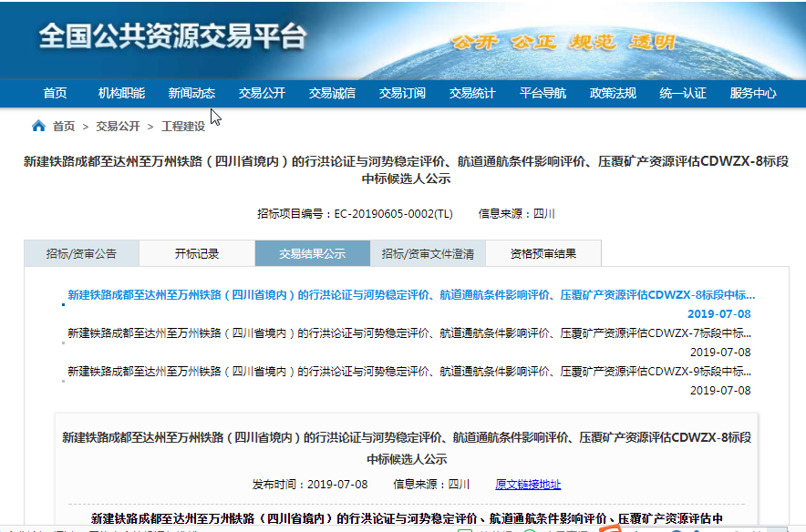806x532 pixels.
Task: Open 交易统计 from the navigation bar
Action: click(472, 93)
